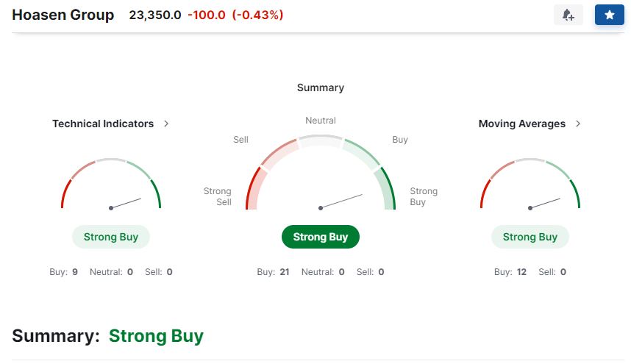
Task: Click the Technical Indicators gauge needle
Action: 126,203
